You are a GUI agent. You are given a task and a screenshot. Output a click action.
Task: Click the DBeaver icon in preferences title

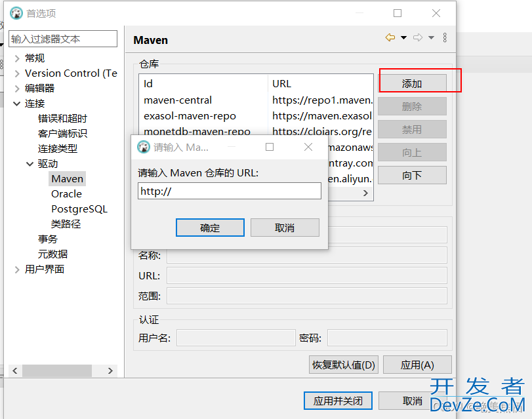[16, 13]
